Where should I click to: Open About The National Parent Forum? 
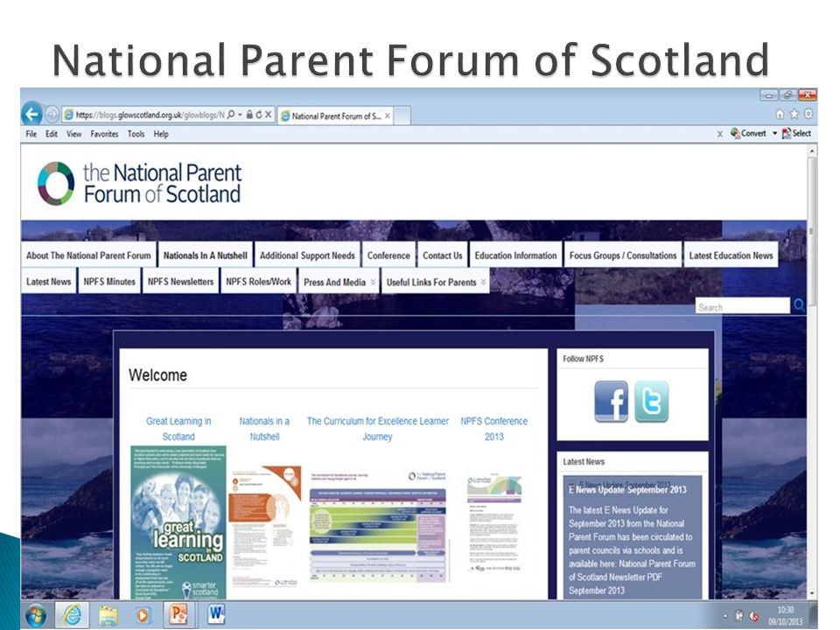coord(88,255)
